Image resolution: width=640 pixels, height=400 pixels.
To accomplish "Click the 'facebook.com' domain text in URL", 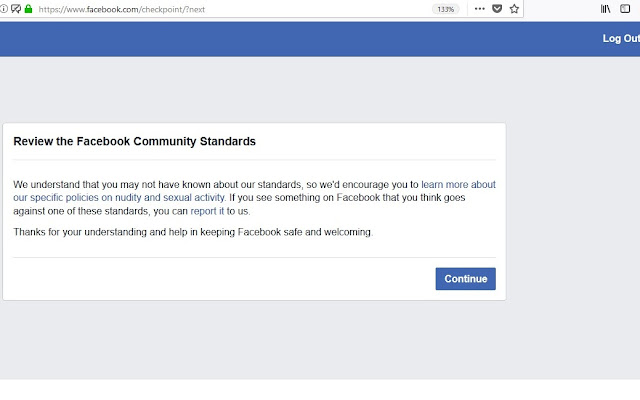I will point(112,9).
